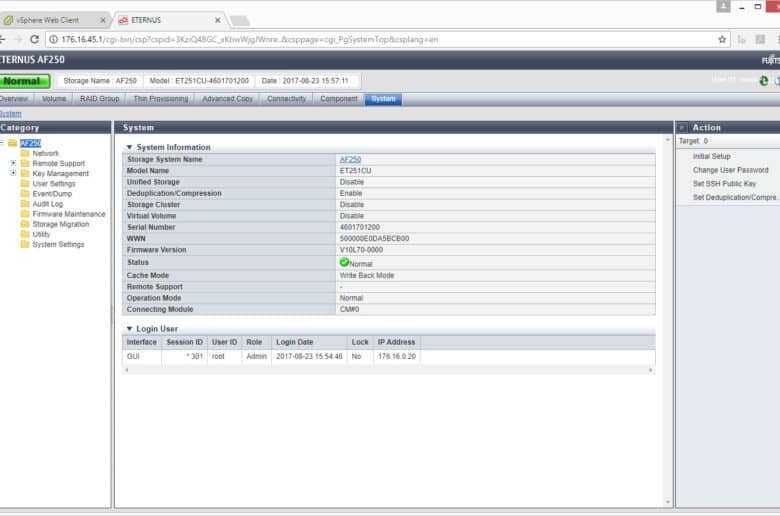Select Network in the Category tree

(45, 153)
